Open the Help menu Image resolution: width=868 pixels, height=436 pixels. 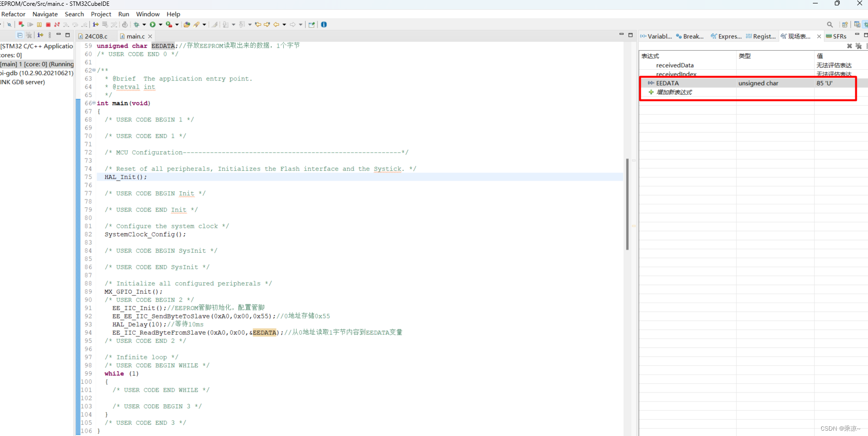(x=173, y=14)
